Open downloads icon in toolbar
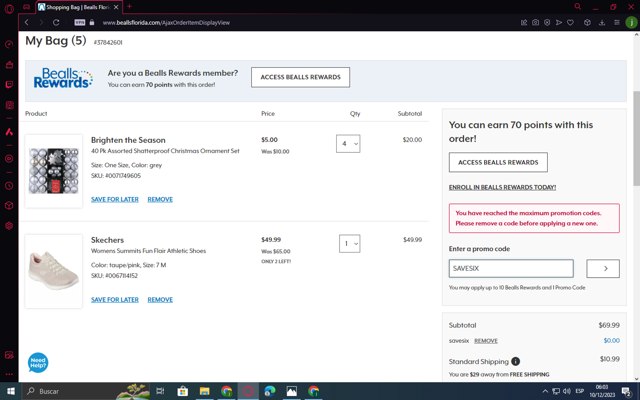The image size is (640, 400). (602, 22)
